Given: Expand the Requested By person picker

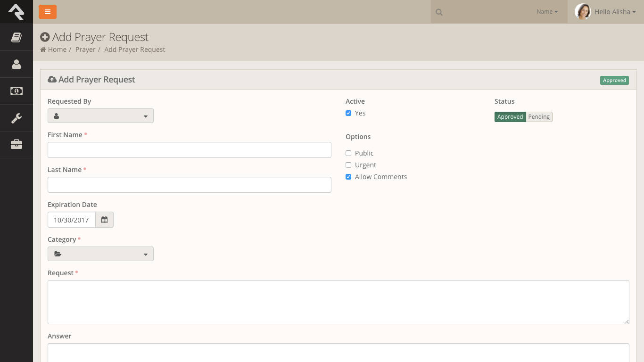Looking at the screenshot, I should click(100, 116).
